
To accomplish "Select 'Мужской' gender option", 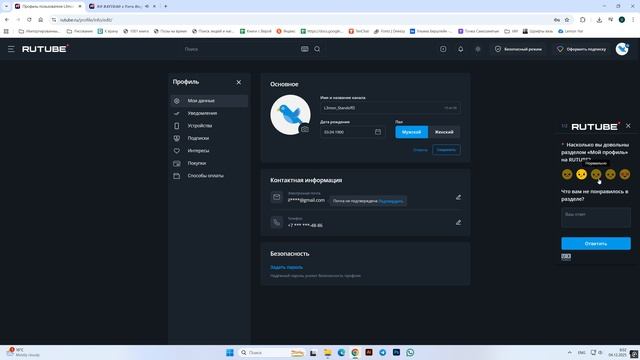I will tap(411, 132).
